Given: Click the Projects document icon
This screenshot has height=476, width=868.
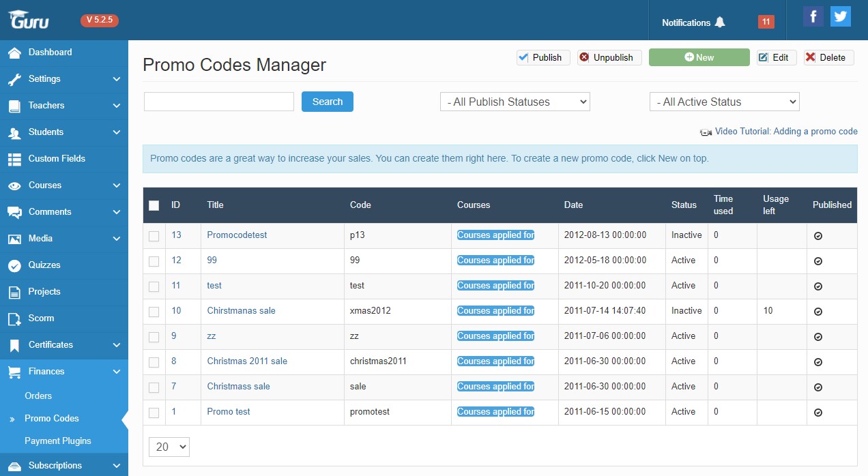Looking at the screenshot, I should tap(14, 292).
